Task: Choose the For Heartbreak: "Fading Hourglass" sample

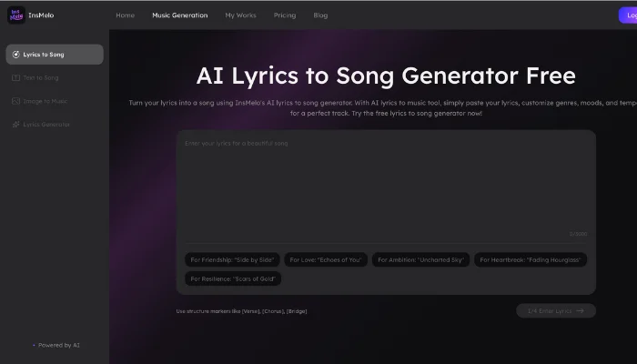Action: pyautogui.click(x=531, y=260)
